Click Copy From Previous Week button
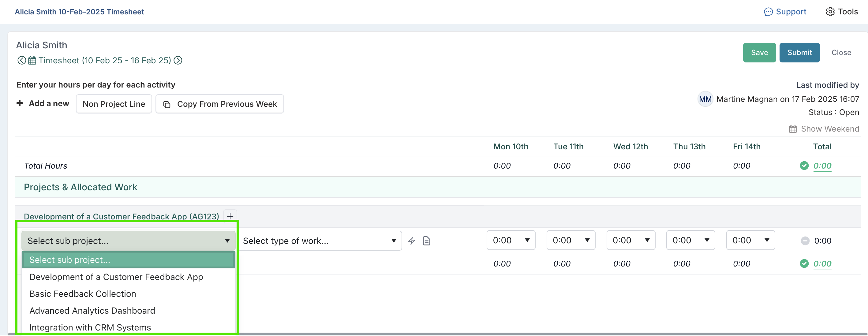Screen dimensions: 868x336 pyautogui.click(x=220, y=104)
